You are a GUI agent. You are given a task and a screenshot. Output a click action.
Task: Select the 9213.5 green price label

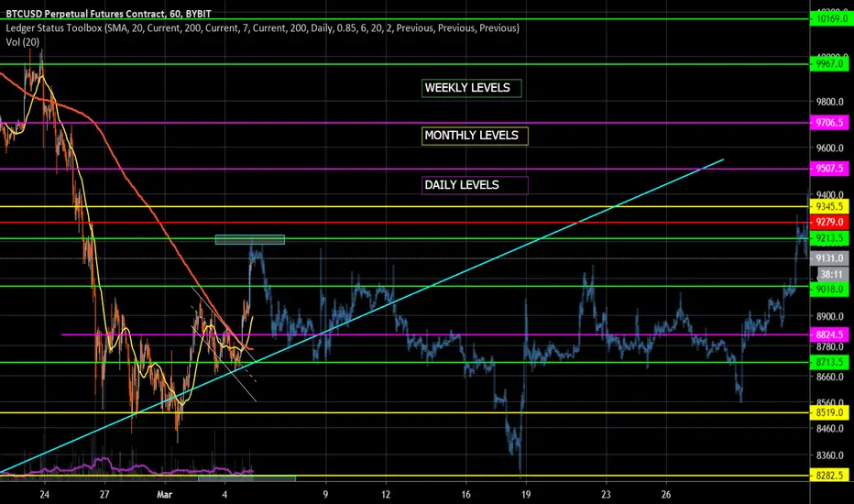click(829, 238)
